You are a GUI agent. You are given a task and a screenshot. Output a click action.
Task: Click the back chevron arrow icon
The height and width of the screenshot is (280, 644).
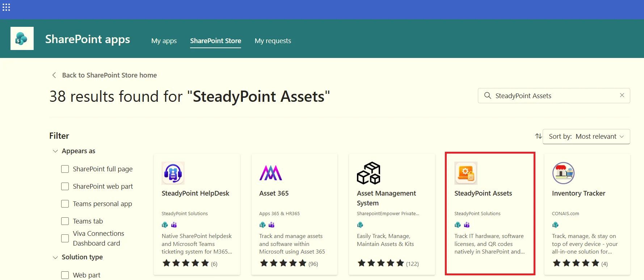coord(54,75)
